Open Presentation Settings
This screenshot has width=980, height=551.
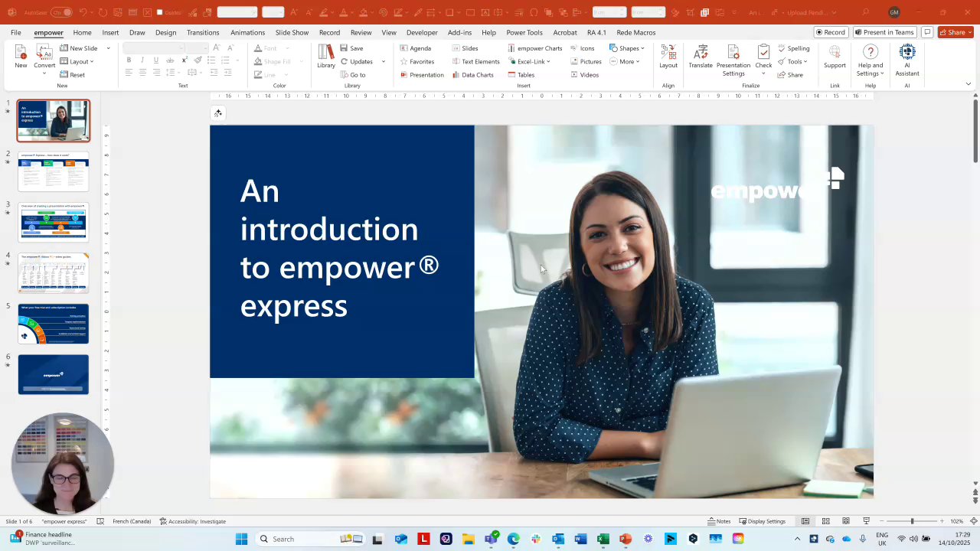coord(733,60)
